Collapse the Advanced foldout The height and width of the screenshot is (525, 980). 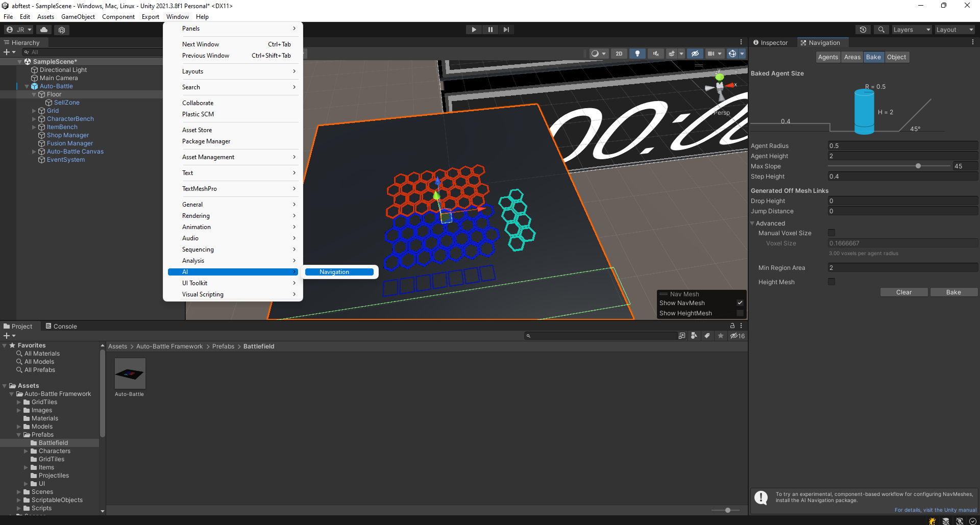[x=752, y=223]
